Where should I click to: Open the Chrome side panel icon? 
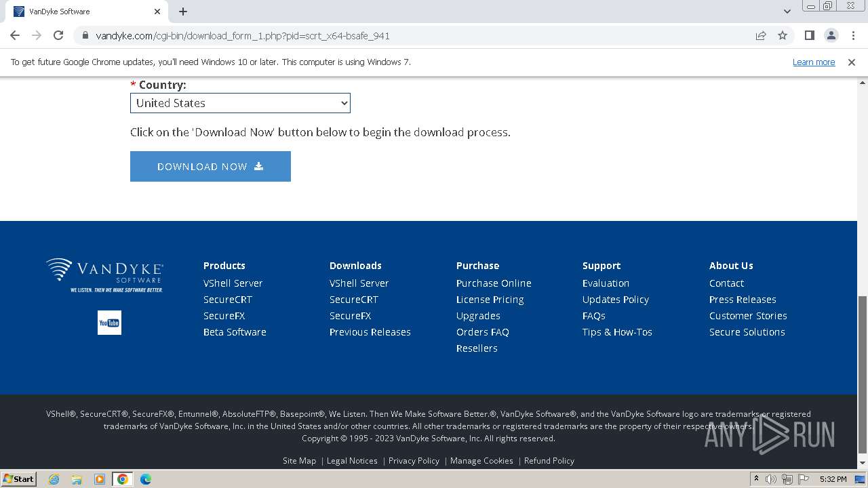[x=809, y=35]
